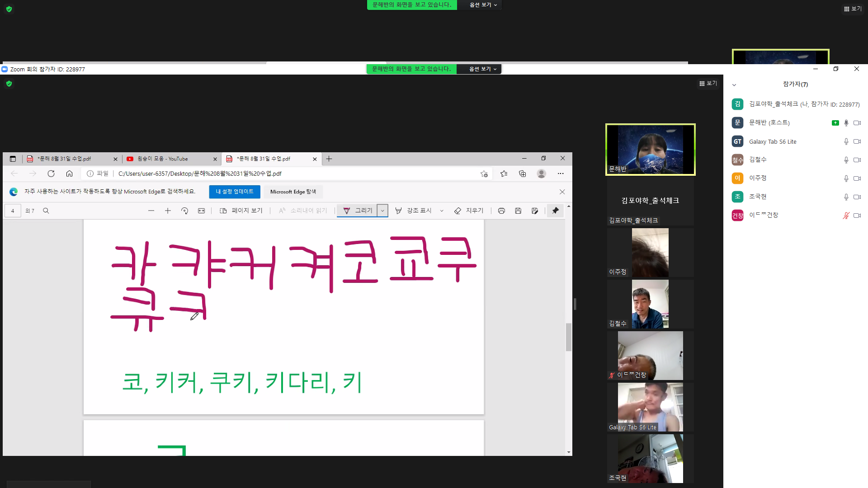Screen dimensions: 868x488
Task: Add page to favorites star icon
Action: [484, 174]
